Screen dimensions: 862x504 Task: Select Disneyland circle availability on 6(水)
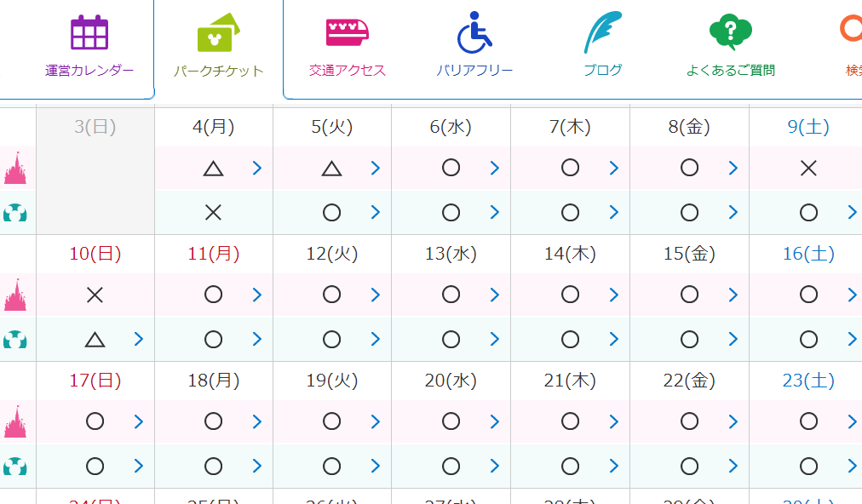click(451, 168)
